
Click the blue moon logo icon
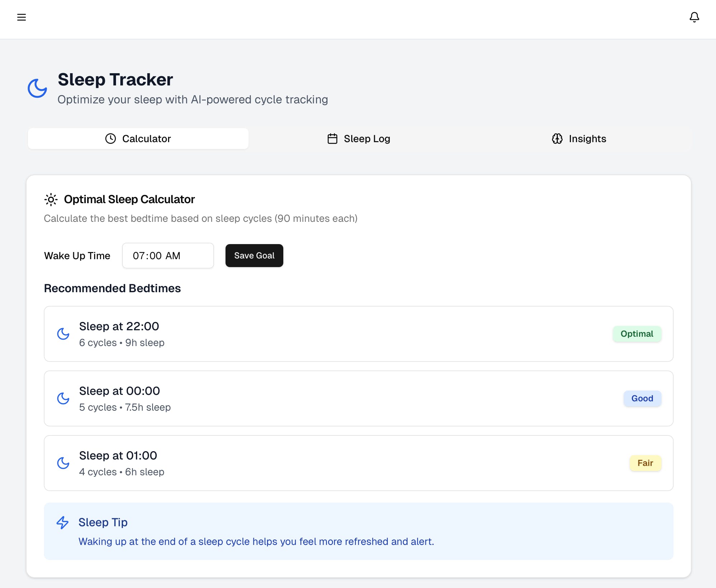37,88
